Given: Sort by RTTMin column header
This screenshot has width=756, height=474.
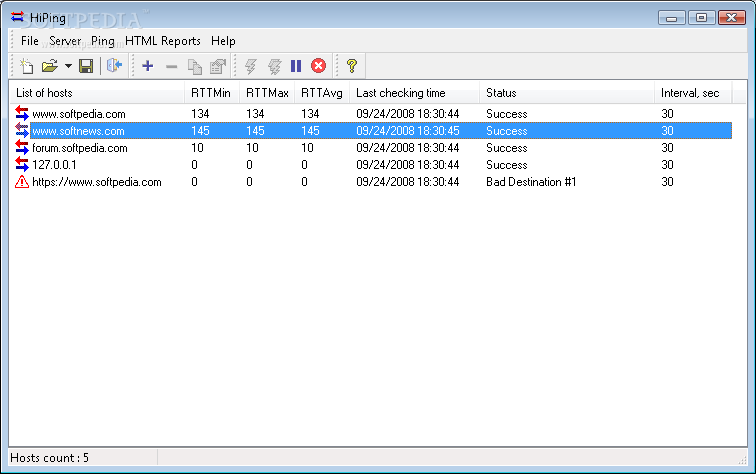Looking at the screenshot, I should pos(212,93).
